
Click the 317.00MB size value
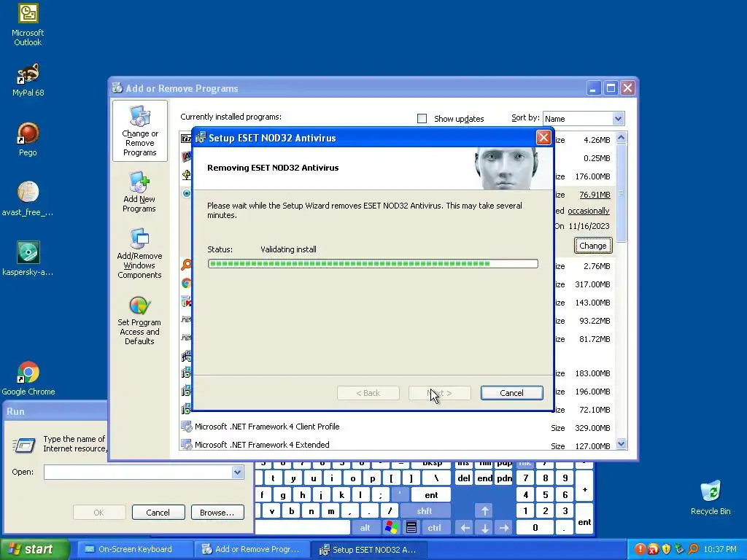pyautogui.click(x=592, y=284)
